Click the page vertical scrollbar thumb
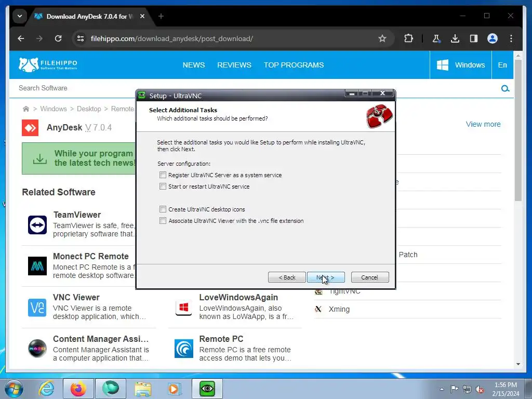The height and width of the screenshot is (399, 532). [x=518, y=130]
